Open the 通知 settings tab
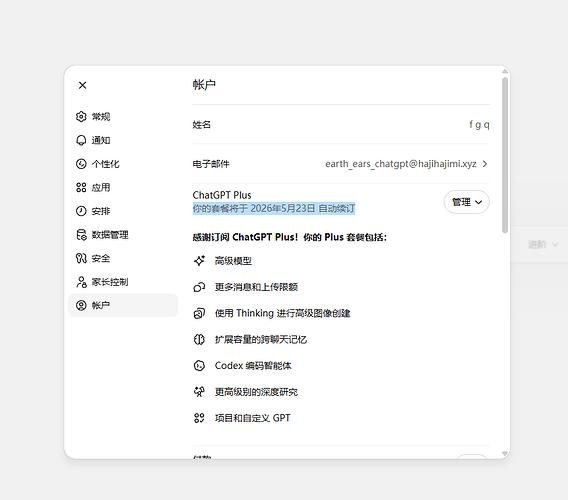 coord(123,140)
